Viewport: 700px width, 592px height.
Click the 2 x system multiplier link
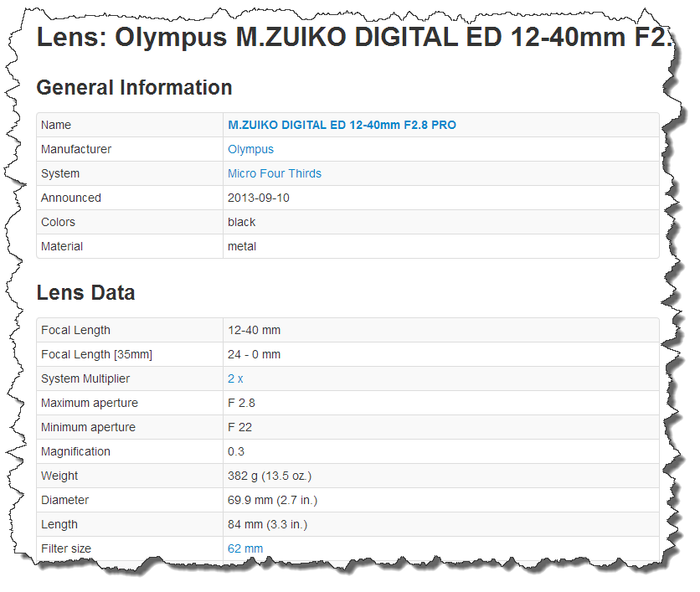click(235, 379)
